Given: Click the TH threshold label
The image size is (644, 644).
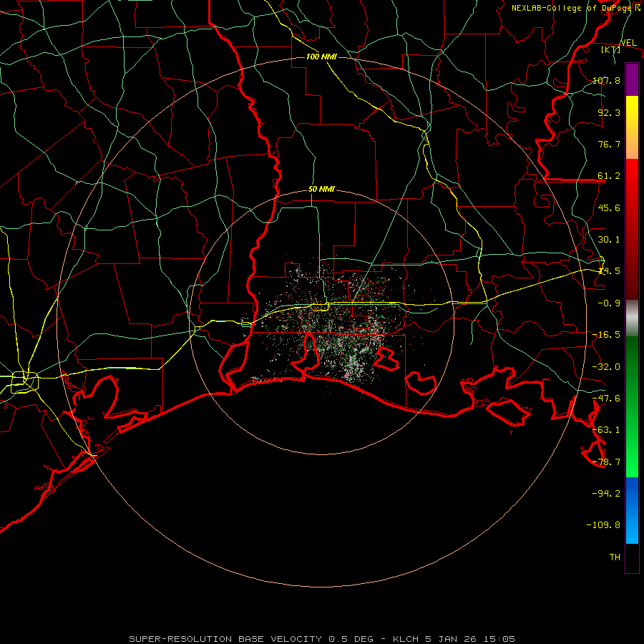Looking at the screenshot, I should point(615,557).
